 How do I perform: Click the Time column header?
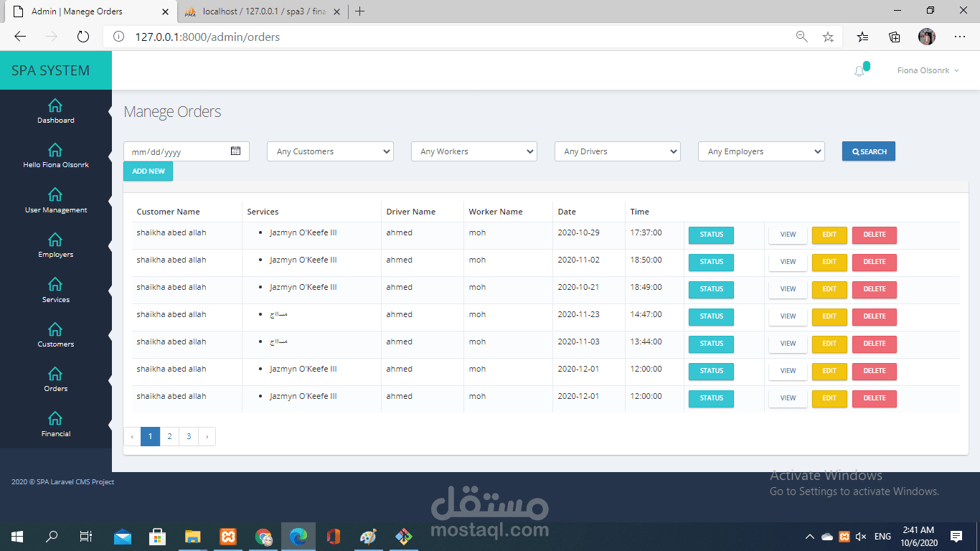coord(639,212)
